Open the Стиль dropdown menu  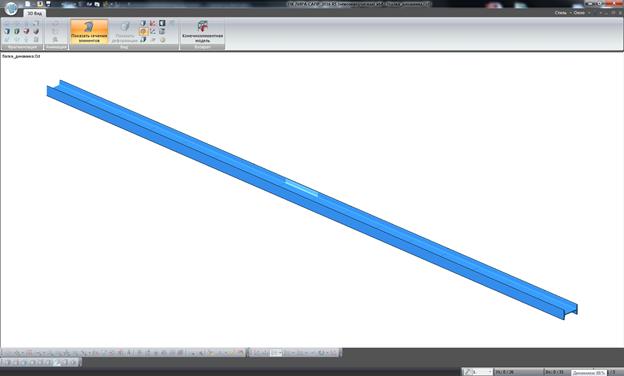[563, 13]
